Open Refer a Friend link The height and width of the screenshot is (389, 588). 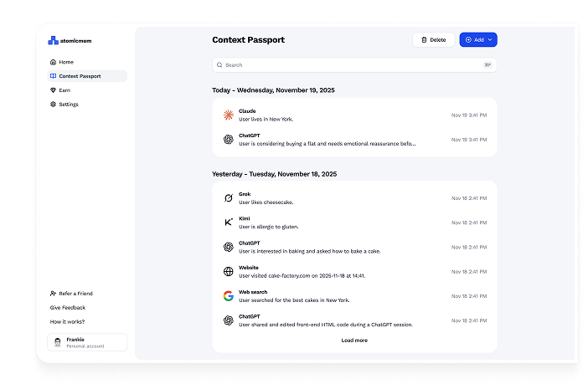(71, 294)
